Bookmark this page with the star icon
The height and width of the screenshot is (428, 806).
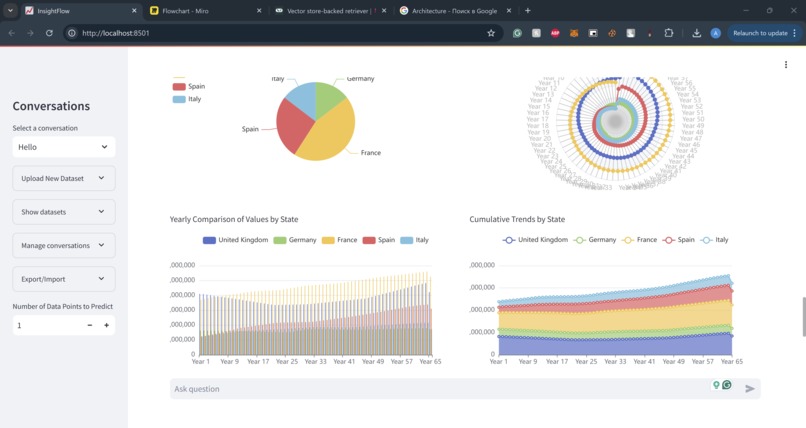click(x=491, y=33)
